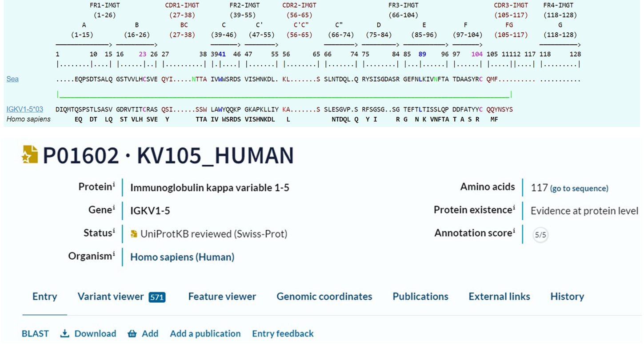Select the Evidence at protein level text

584,211
